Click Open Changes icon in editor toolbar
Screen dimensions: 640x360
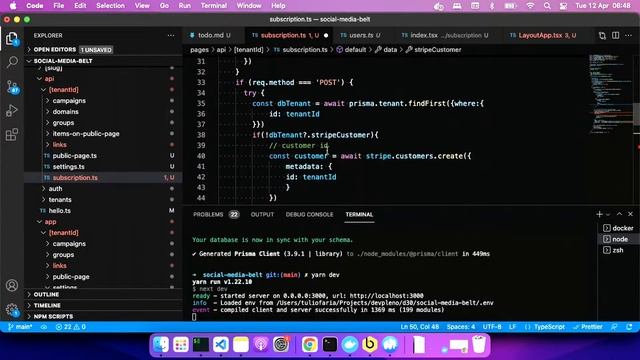pyautogui.click(x=602, y=36)
